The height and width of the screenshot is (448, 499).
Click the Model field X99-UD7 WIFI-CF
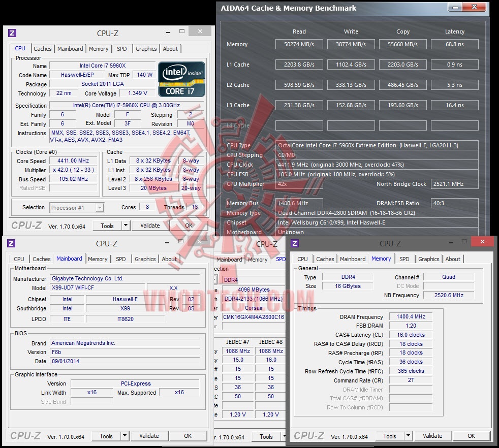[98, 287]
